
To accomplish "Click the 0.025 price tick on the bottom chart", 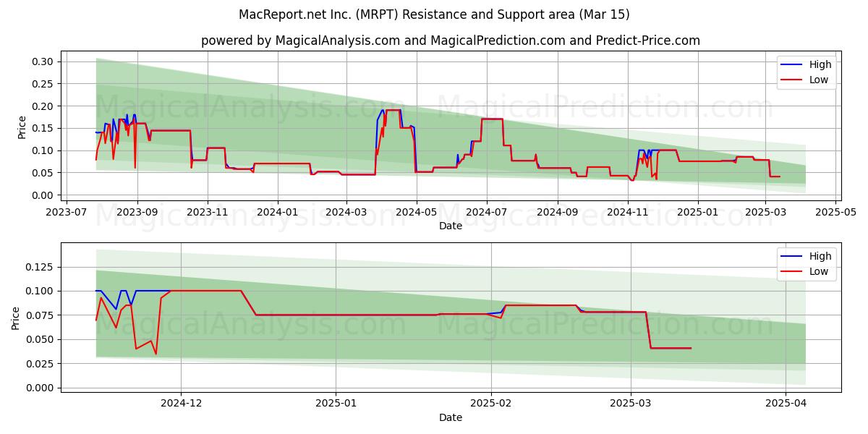I will tap(41, 364).
